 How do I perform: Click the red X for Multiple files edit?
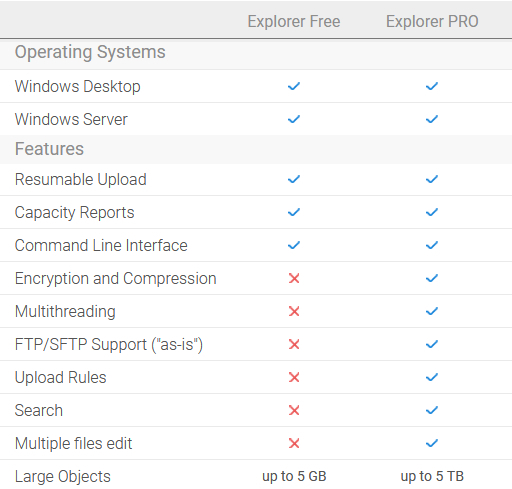point(294,443)
